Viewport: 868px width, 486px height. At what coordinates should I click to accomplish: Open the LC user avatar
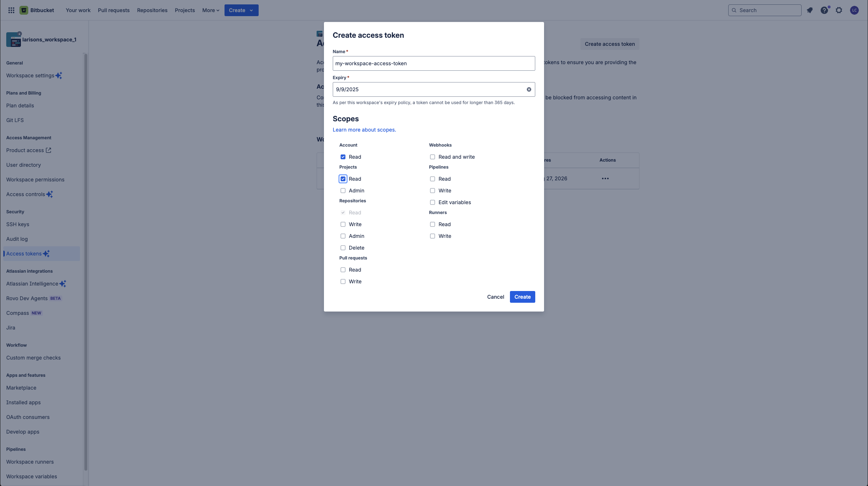tap(854, 10)
